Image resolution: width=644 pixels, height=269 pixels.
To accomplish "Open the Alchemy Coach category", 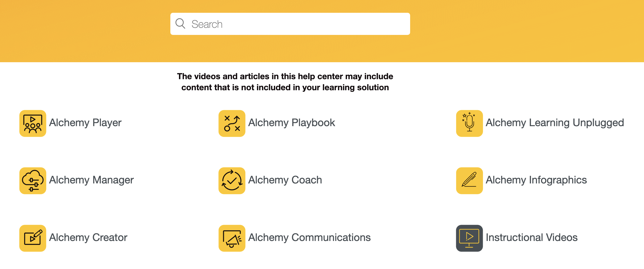I will pos(285,180).
